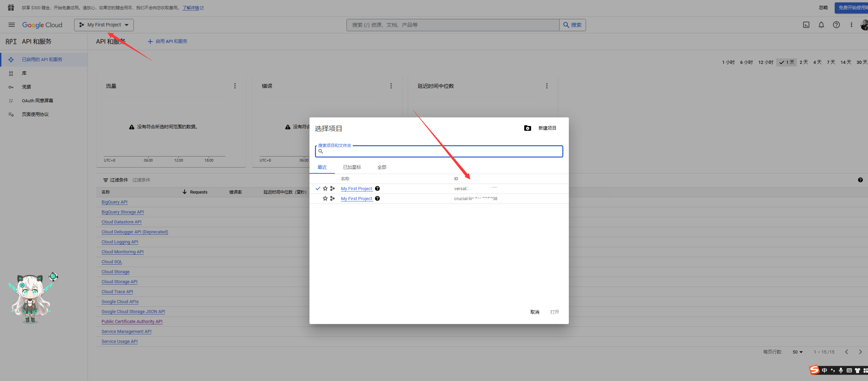Toggle the IME 中 Chinese mode indicator
Viewport: 868px width, 381px height.
point(824,370)
